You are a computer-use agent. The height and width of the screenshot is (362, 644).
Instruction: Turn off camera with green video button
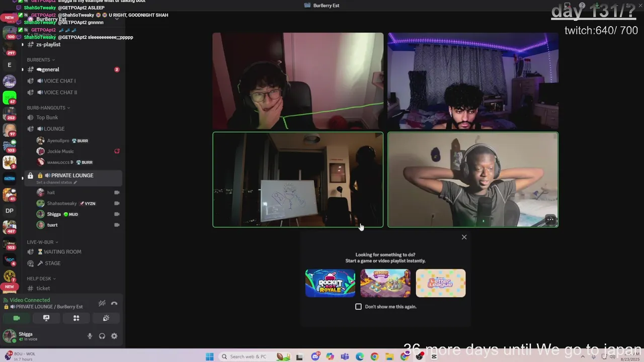[16, 318]
